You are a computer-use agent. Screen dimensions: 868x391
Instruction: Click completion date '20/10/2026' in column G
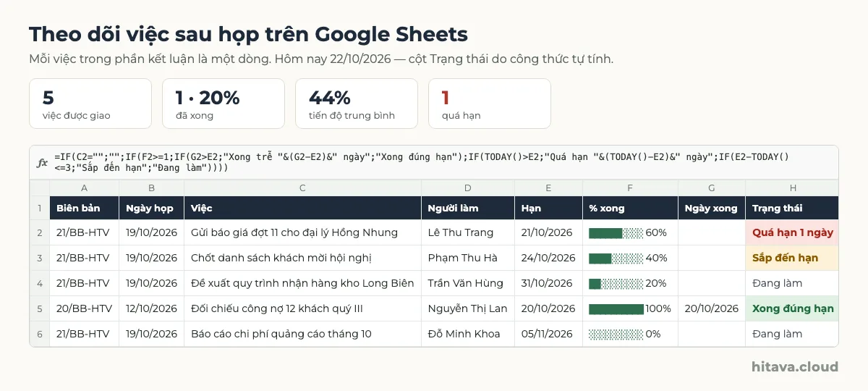(712, 308)
